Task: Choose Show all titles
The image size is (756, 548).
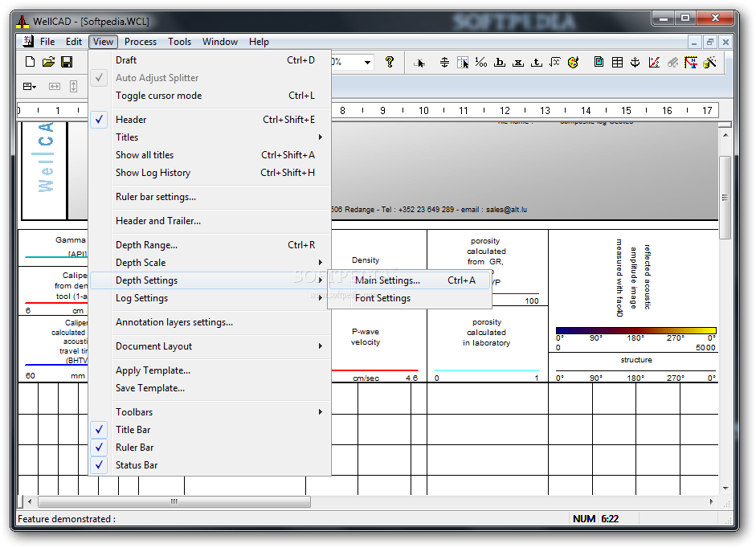Action: tap(210, 155)
